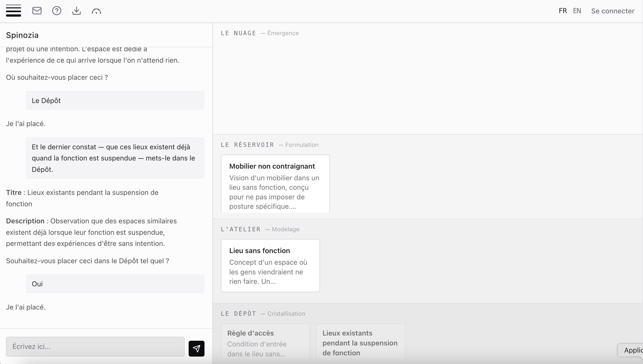Image resolution: width=643 pixels, height=364 pixels.
Task: Send message with paper plane button
Action: point(196,348)
